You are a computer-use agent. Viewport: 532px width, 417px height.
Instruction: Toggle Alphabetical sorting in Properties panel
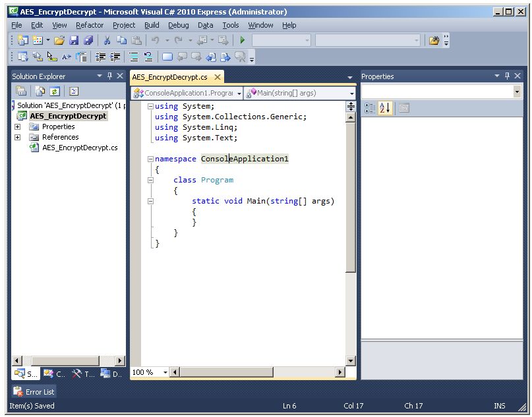click(385, 108)
